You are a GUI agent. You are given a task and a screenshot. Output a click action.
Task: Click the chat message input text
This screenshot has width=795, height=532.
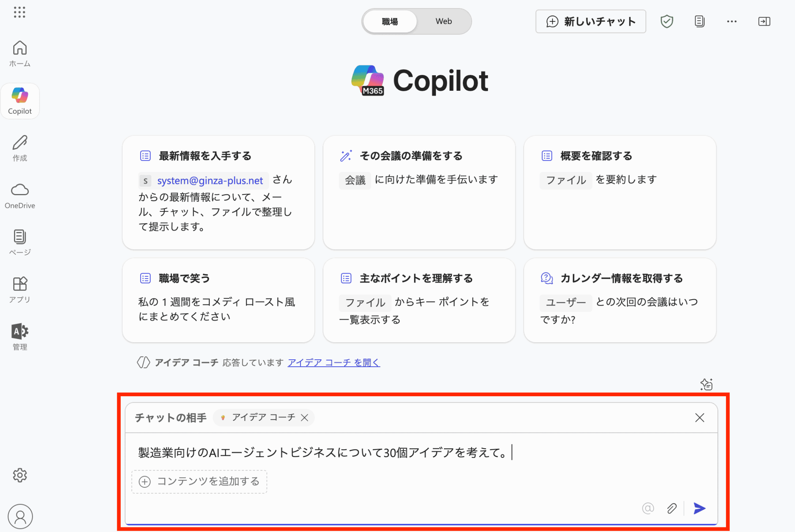tap(322, 452)
